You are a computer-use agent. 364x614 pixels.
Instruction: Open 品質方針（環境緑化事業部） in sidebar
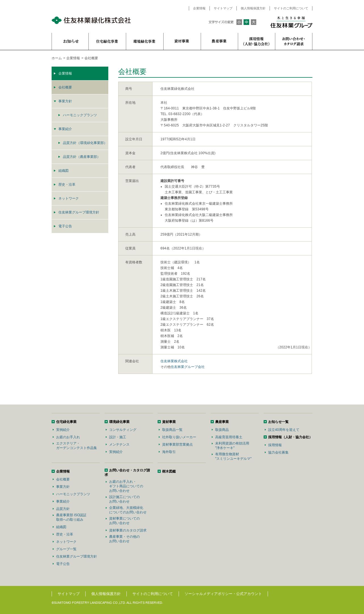tap(80, 143)
